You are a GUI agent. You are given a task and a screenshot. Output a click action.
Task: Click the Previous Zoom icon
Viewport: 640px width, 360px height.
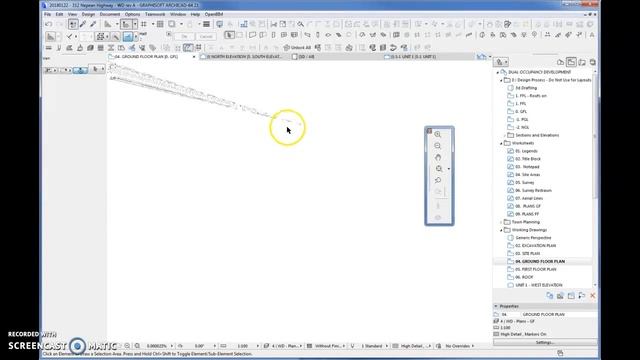(x=438, y=180)
